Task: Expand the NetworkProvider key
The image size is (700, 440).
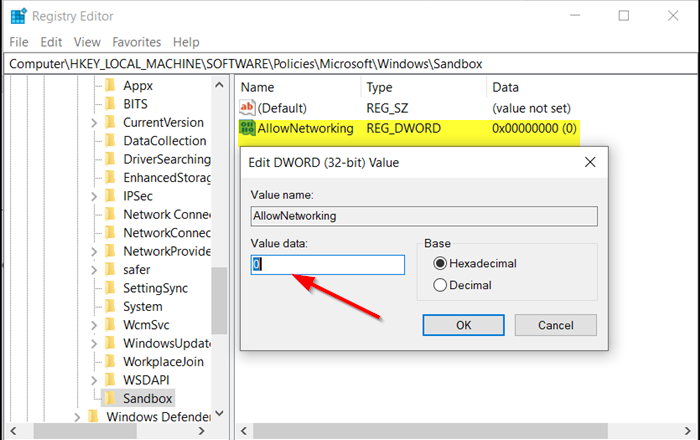Action: click(94, 252)
